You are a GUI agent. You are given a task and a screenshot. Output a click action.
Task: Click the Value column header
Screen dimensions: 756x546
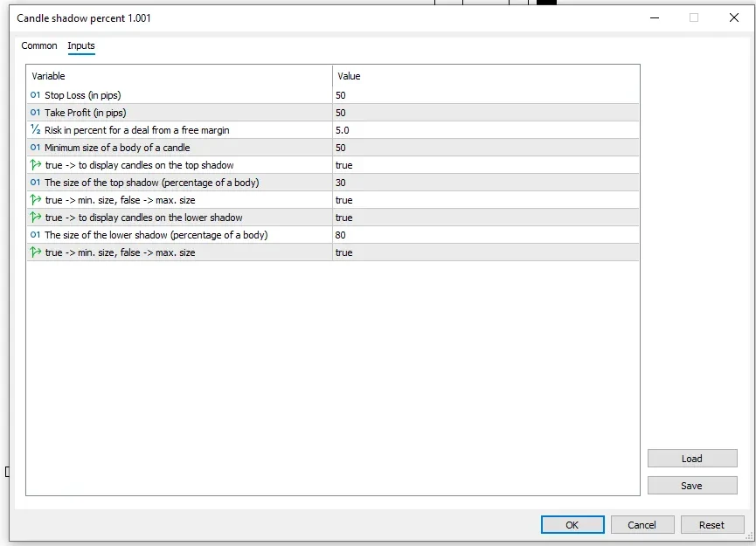486,76
